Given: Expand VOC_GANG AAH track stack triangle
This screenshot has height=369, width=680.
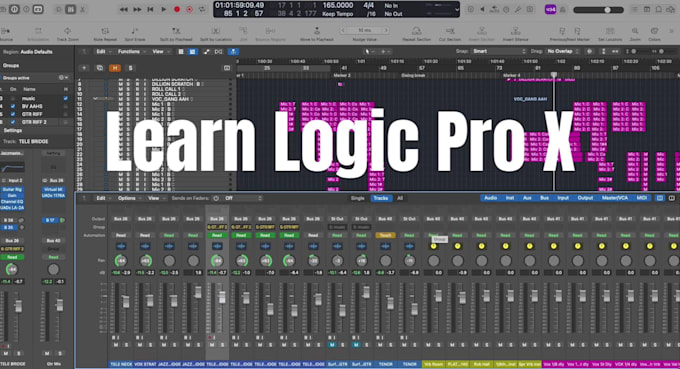Looking at the screenshot, I should 95,99.
